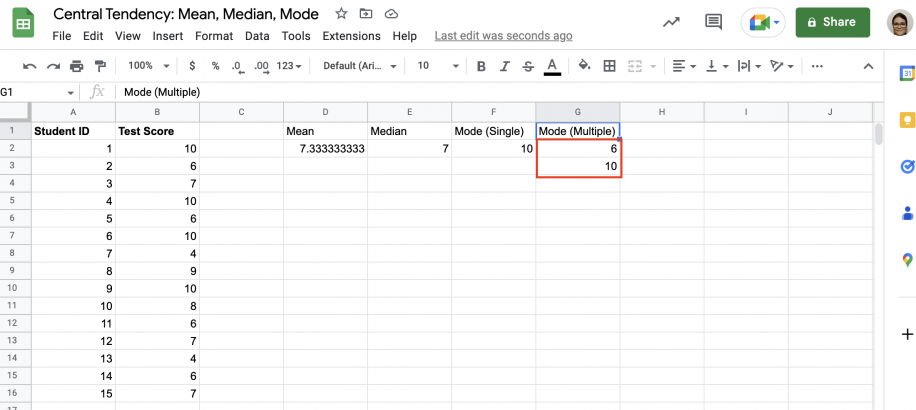Open horizontal align dropdown
The height and width of the screenshot is (410, 916).
coord(684,66)
